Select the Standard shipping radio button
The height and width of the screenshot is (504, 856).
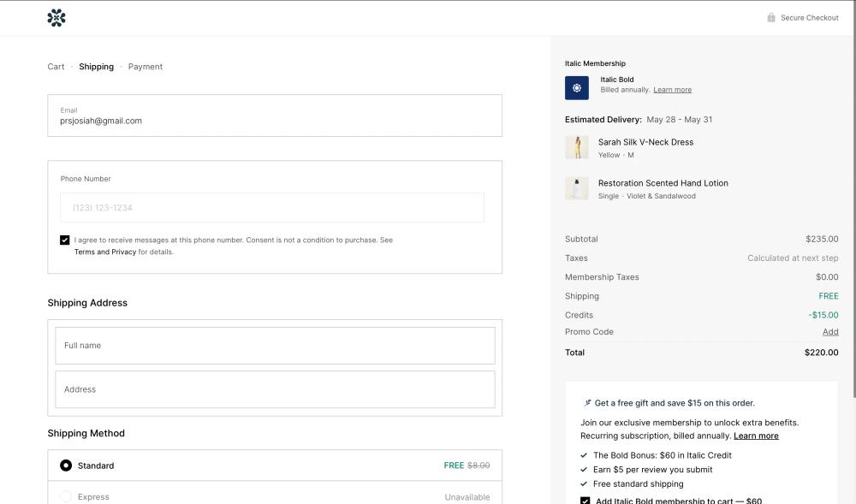[66, 465]
